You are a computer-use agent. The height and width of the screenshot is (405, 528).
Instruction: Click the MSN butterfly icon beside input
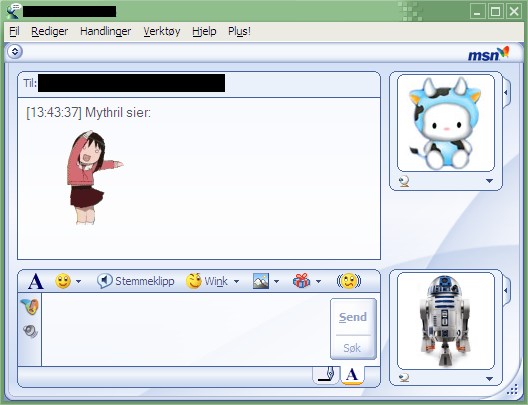[30, 307]
